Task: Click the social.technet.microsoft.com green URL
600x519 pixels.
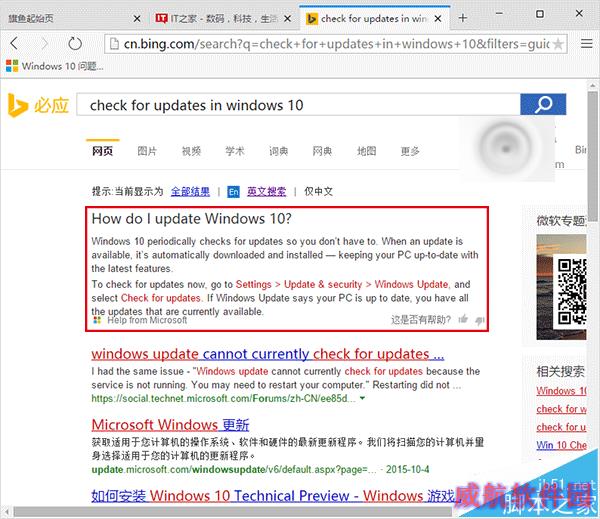Action: (x=223, y=398)
